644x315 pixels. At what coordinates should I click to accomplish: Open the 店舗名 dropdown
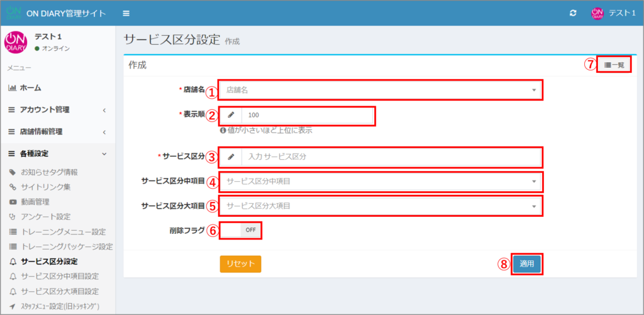coord(380,90)
